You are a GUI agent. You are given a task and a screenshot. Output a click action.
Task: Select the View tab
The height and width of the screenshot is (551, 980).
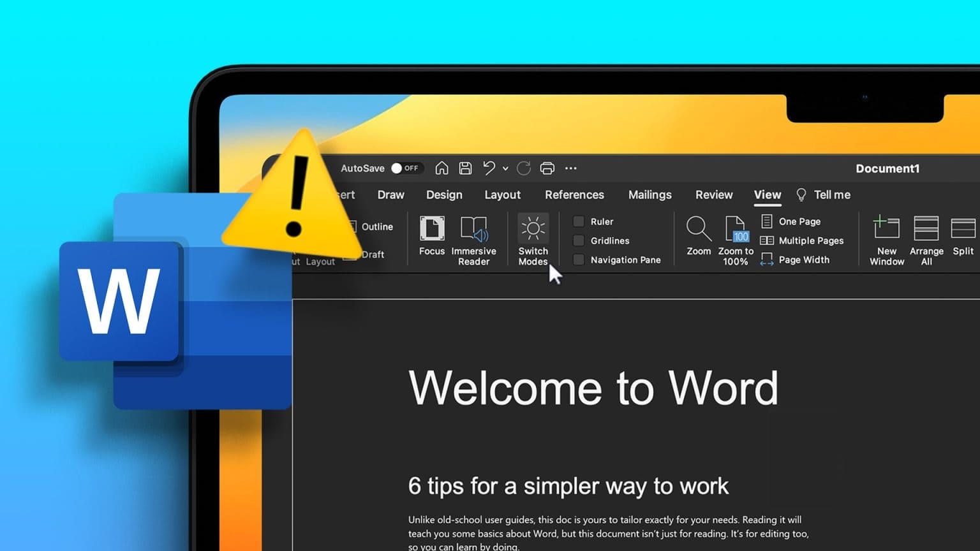click(x=768, y=195)
